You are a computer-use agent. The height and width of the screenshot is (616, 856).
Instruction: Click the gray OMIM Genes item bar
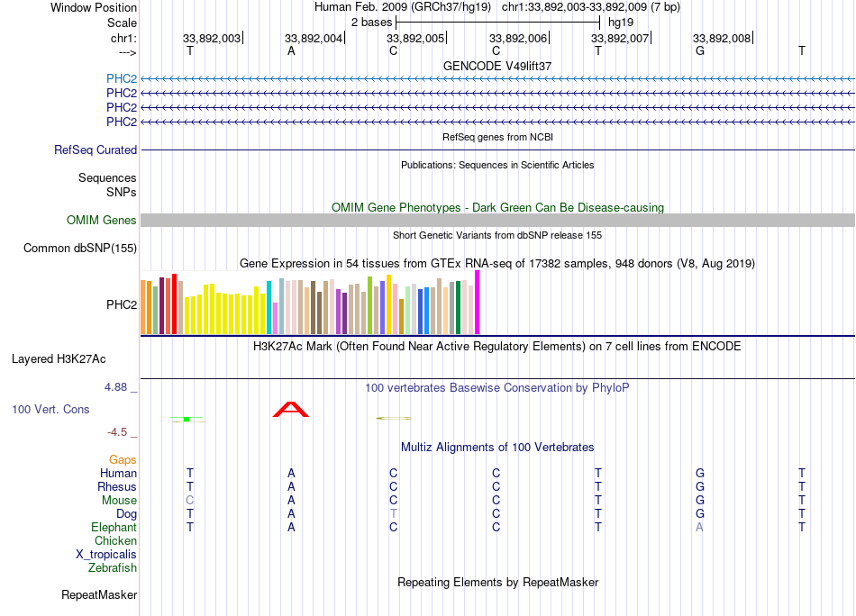click(497, 221)
